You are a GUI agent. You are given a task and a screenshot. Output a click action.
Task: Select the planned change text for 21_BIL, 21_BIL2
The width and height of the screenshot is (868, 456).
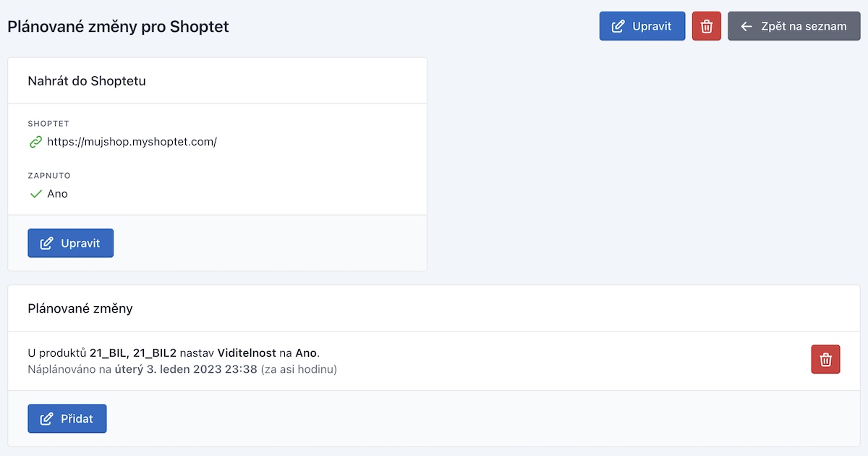click(174, 353)
